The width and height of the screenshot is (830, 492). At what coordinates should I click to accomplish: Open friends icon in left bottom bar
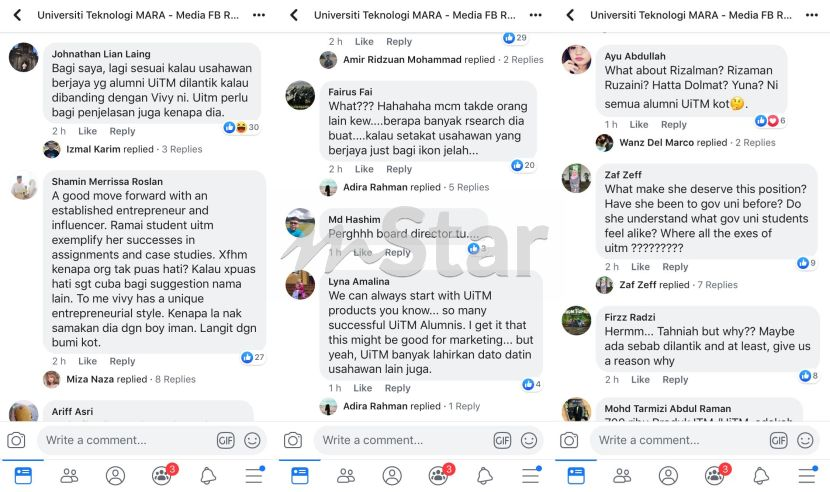click(69, 476)
